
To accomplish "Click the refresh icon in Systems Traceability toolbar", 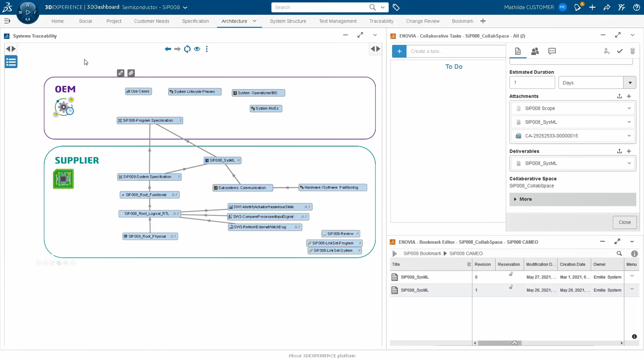I will (x=187, y=49).
